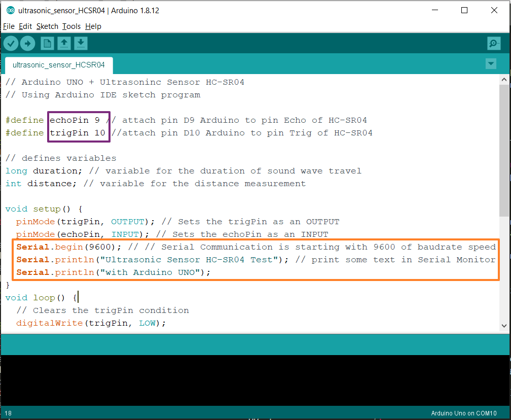Open the tab options dropdown arrow
511x420 pixels.
[491, 63]
